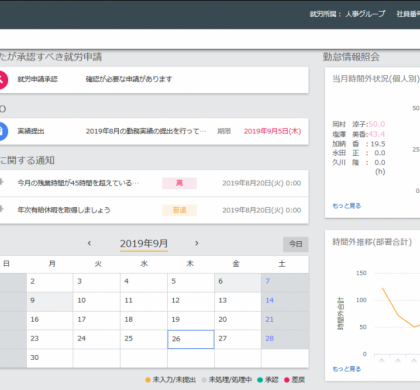The image size is (420, 390).
Task: Click the red 差戻 legend dot
Action: coord(287,380)
